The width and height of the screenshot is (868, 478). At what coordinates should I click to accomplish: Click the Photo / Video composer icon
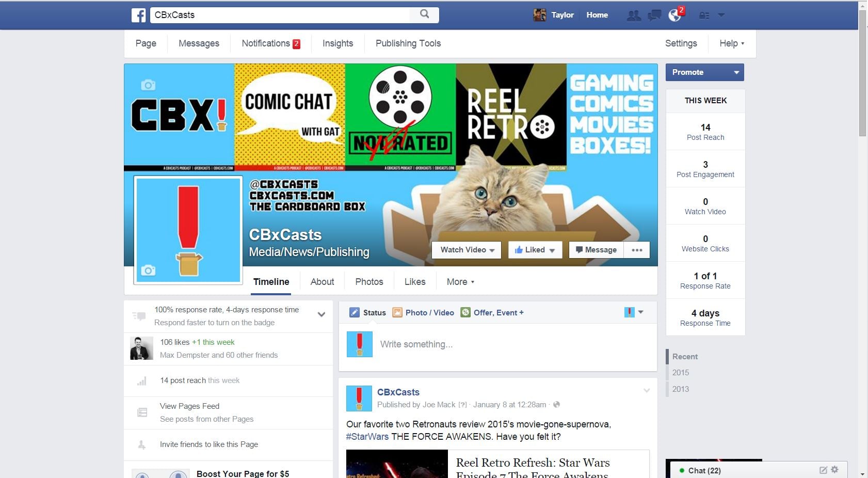click(397, 312)
